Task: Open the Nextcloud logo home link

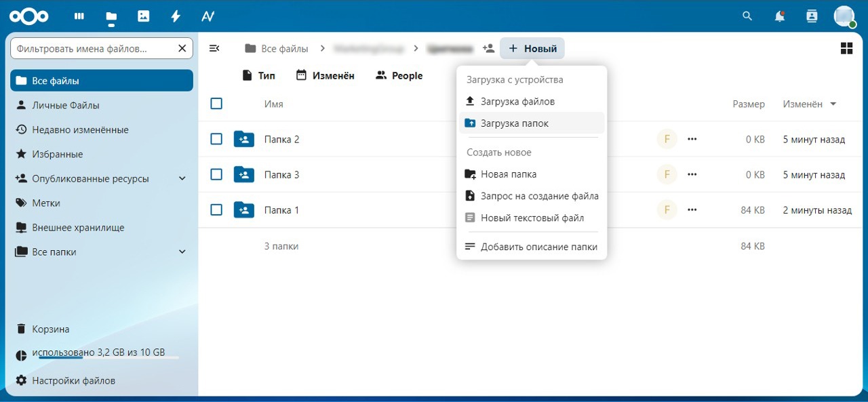Action: coord(29,16)
